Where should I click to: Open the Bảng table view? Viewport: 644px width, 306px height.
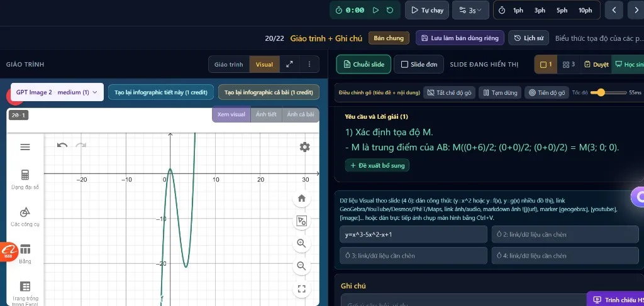[x=25, y=253]
